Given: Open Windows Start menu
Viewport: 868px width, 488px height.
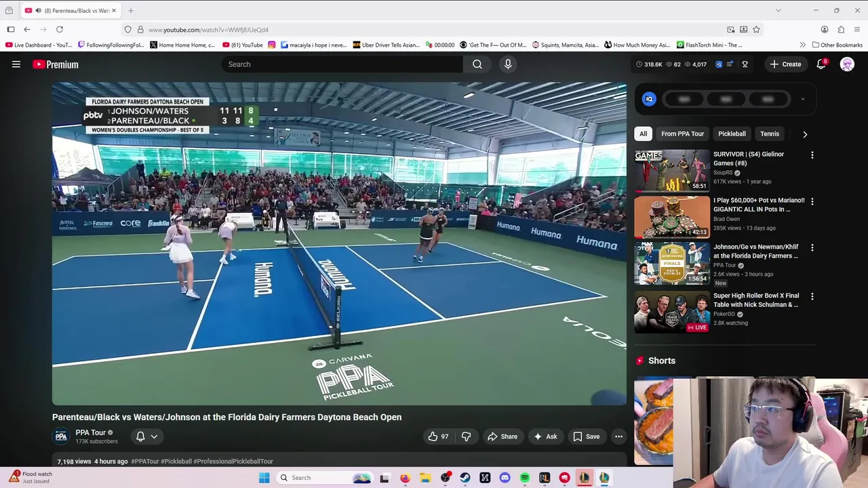Looking at the screenshot, I should [x=264, y=478].
